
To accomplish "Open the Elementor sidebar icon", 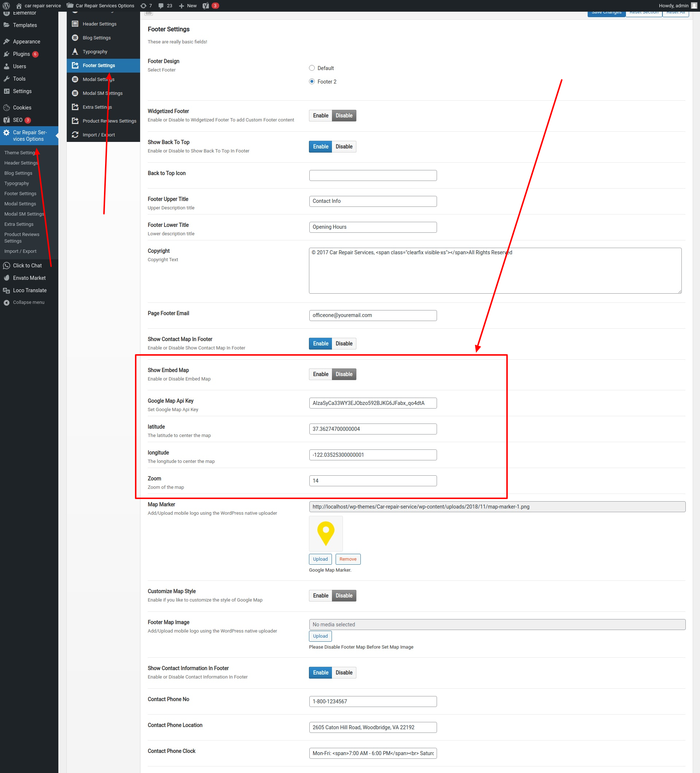I will point(7,13).
